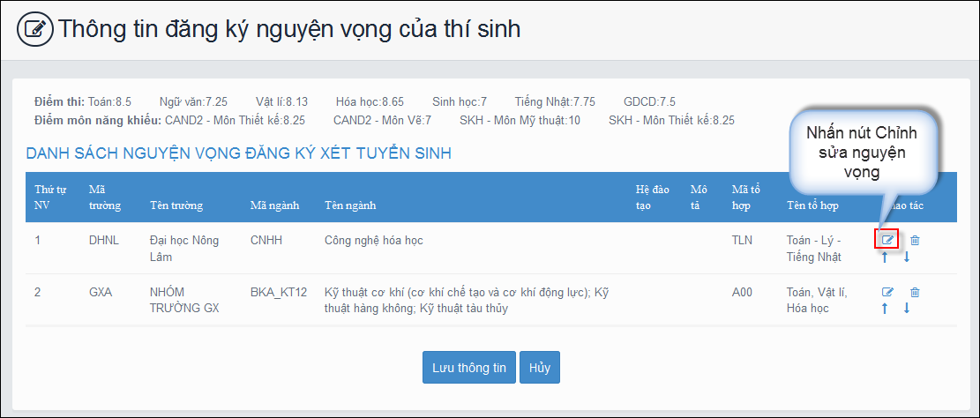Click the pencil icon beside page title
This screenshot has height=418, width=980.
[35, 29]
